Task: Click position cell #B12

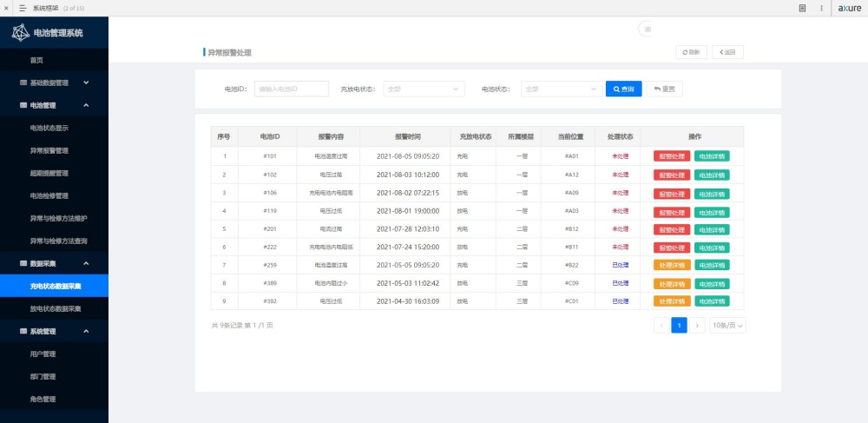Action: point(572,229)
